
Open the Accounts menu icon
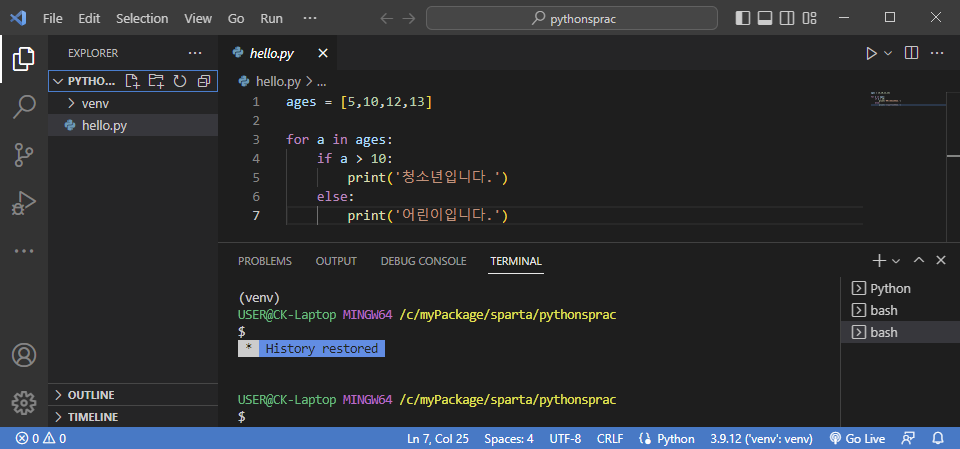click(24, 355)
